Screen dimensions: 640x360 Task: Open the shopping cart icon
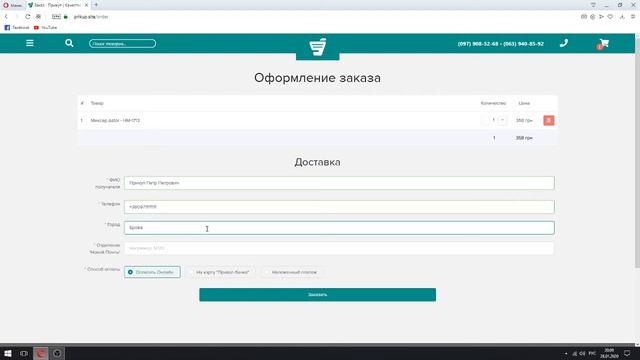point(603,43)
